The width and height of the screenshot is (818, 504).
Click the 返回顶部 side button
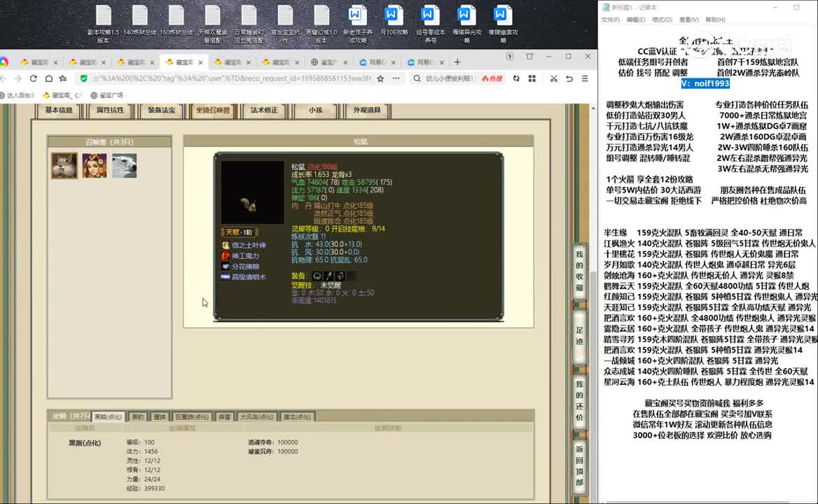tap(579, 466)
